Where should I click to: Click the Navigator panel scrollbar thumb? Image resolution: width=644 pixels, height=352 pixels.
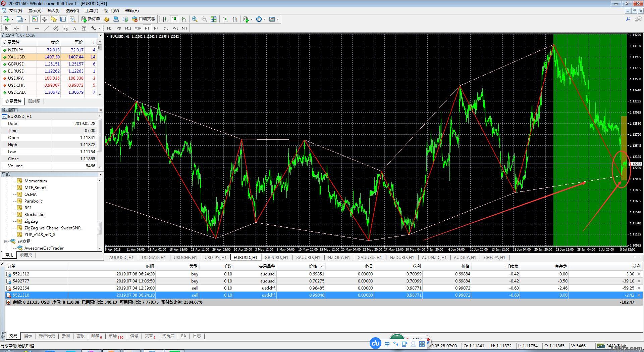(x=99, y=228)
